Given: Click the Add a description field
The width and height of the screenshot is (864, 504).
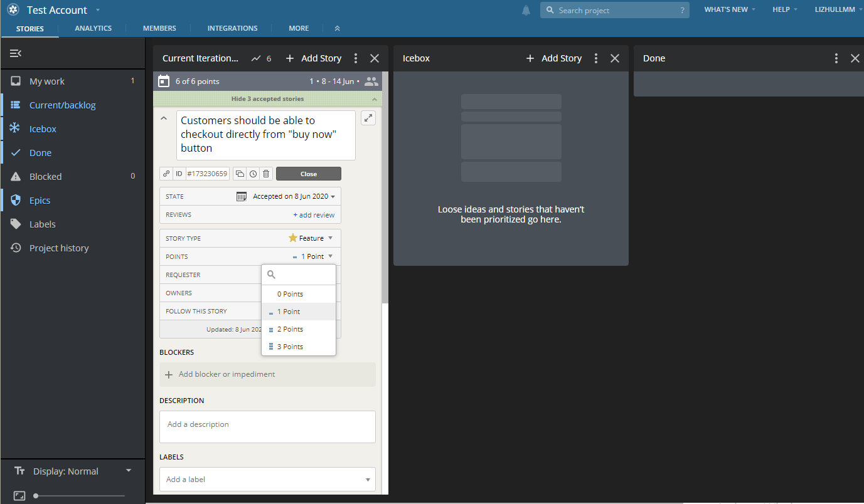Looking at the screenshot, I should [267, 427].
